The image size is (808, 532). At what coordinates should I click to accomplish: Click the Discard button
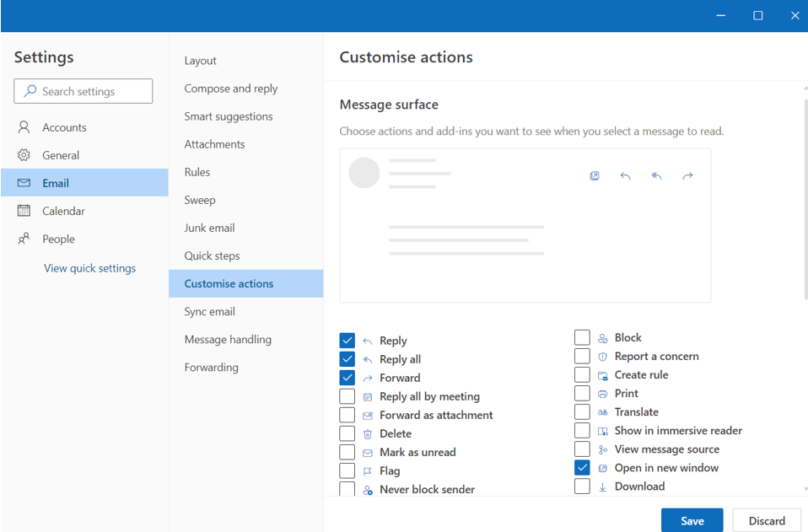point(767,520)
